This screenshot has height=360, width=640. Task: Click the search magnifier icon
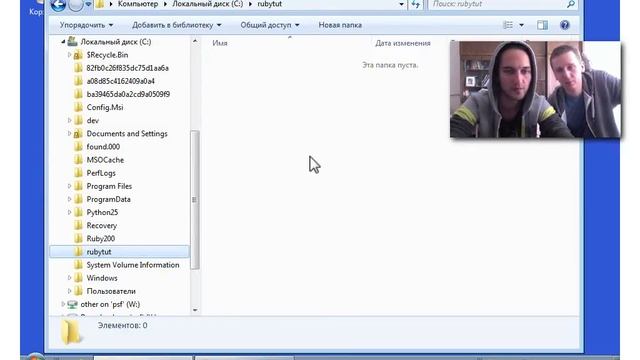pos(571,4)
